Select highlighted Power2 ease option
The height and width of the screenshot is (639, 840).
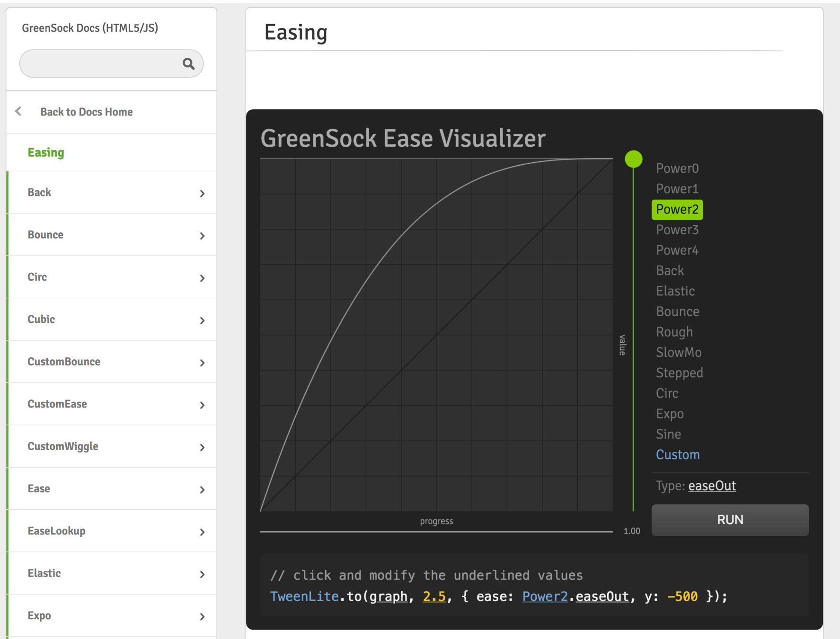(x=677, y=209)
